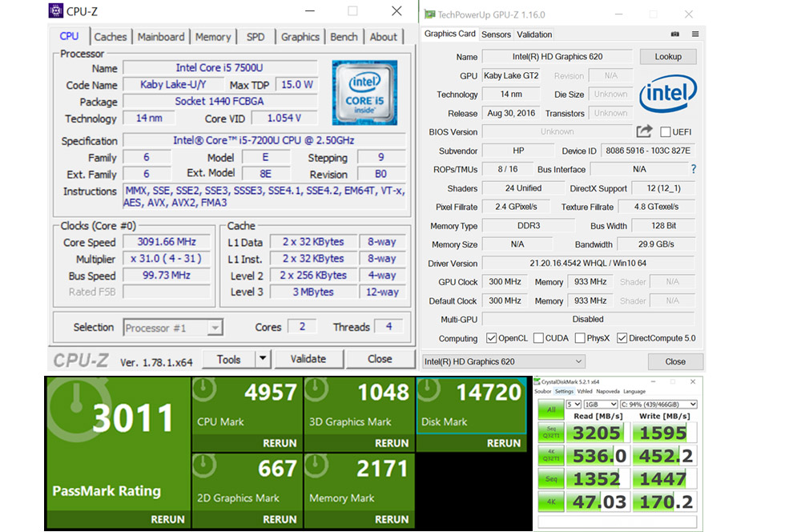801x532 pixels.
Task: Click the CrystalDiskMark title bar icon
Action: [x=537, y=381]
